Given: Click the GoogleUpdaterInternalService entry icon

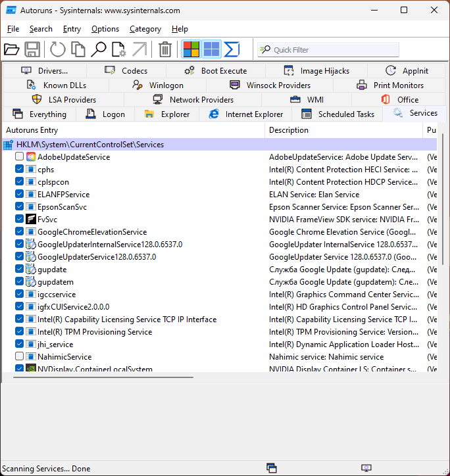Looking at the screenshot, I should click(31, 244).
